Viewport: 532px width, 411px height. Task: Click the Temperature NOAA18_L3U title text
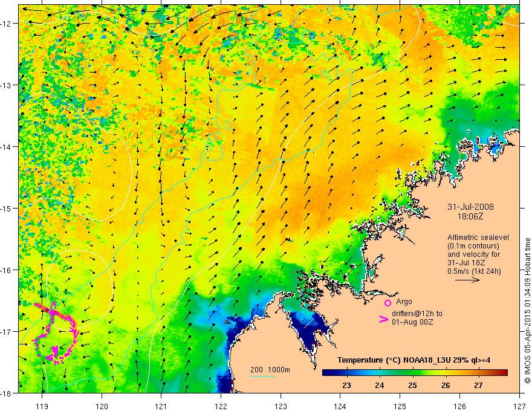(x=414, y=360)
